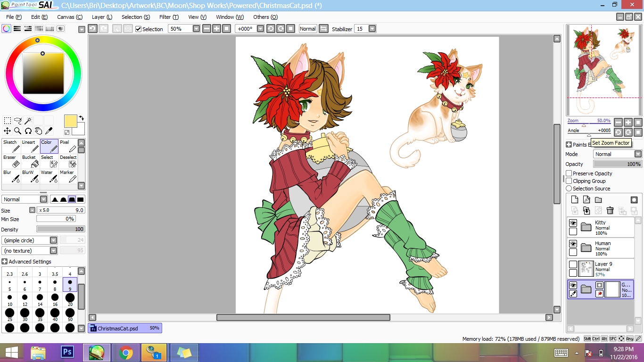Open the Canvas menu
The width and height of the screenshot is (644, 362).
[70, 17]
